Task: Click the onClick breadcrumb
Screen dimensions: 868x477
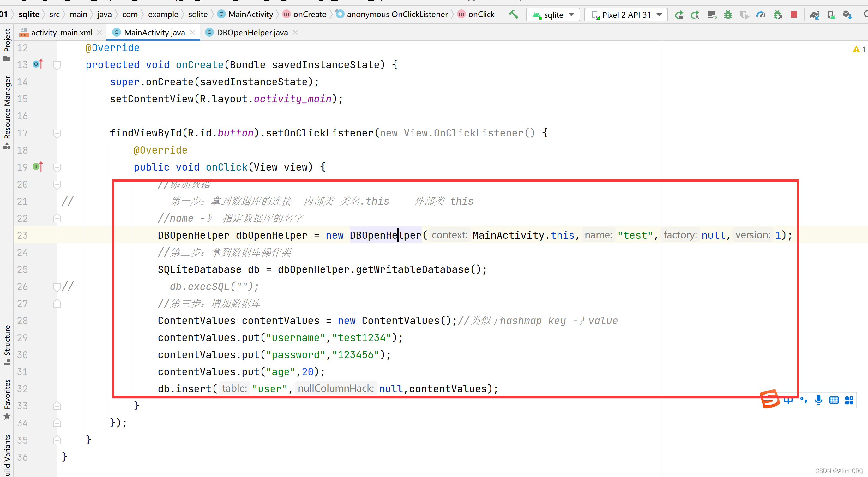Action: pyautogui.click(x=476, y=15)
